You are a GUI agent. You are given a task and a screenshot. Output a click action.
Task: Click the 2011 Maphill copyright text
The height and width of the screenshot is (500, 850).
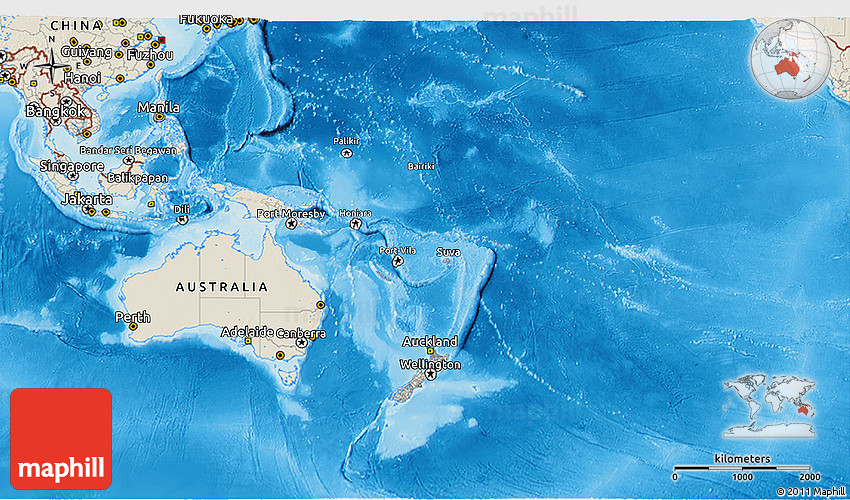click(x=809, y=491)
